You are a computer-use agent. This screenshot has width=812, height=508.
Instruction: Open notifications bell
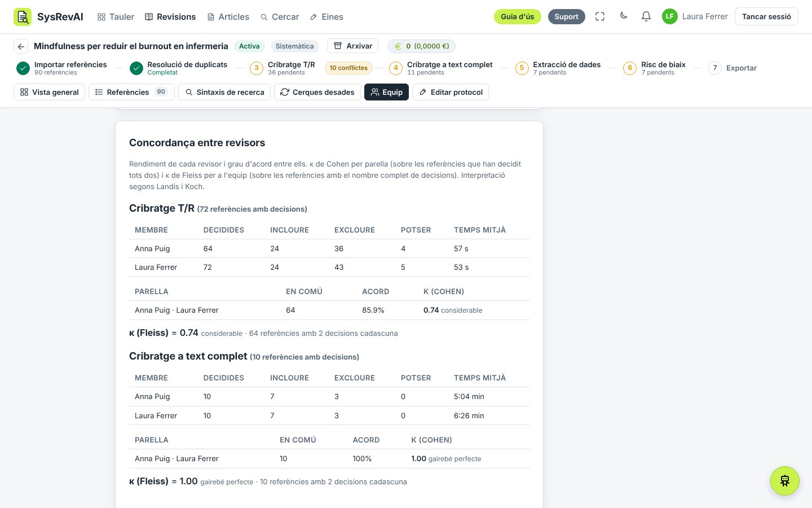click(x=646, y=17)
